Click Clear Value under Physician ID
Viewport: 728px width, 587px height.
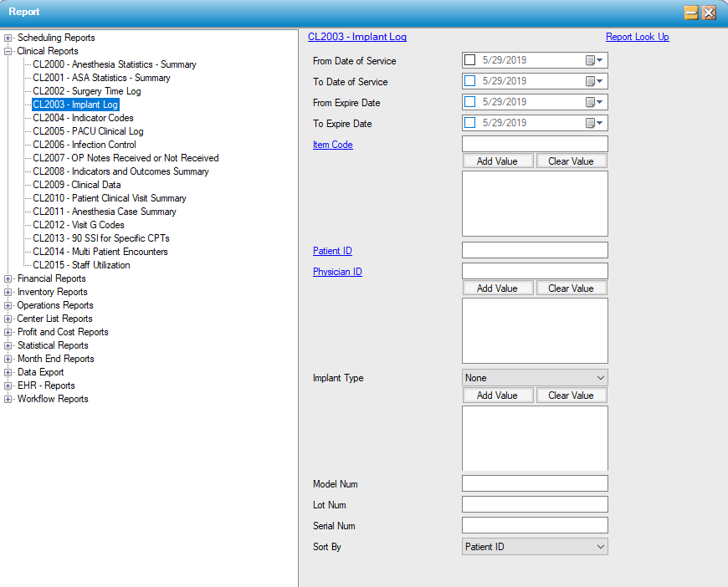click(x=571, y=288)
